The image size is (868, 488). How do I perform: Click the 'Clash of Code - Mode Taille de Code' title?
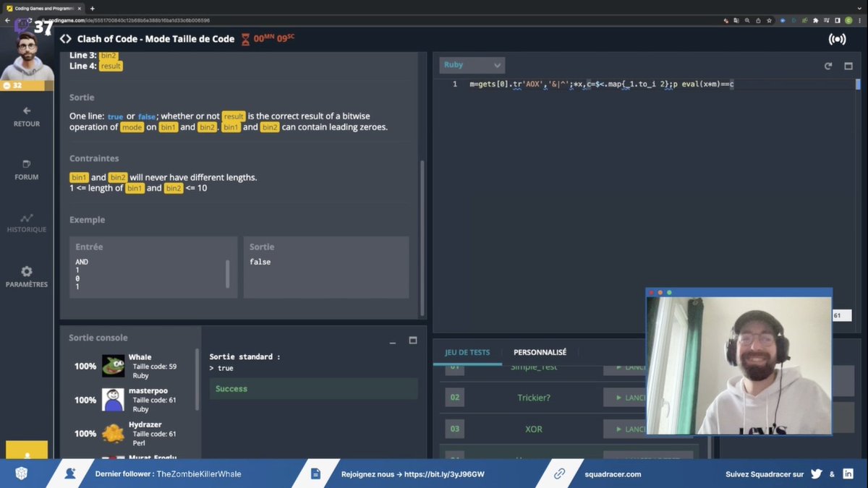(x=156, y=39)
